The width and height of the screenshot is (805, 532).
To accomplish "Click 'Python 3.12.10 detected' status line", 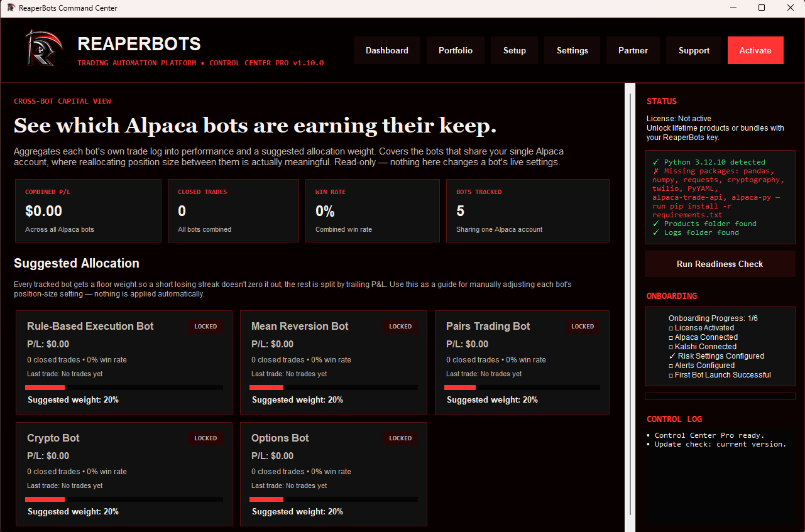I will pos(709,162).
